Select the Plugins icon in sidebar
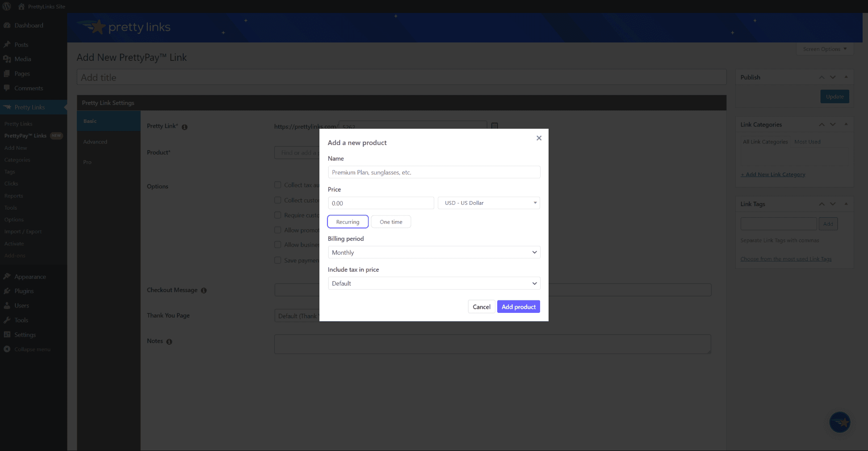This screenshot has height=451, width=868. [8, 291]
